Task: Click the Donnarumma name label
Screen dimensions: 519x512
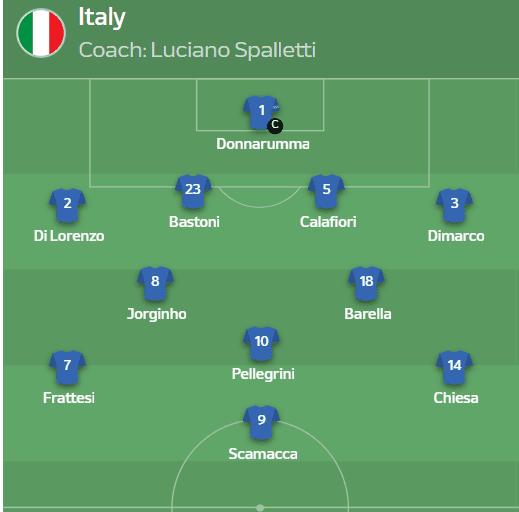Action: [x=263, y=144]
